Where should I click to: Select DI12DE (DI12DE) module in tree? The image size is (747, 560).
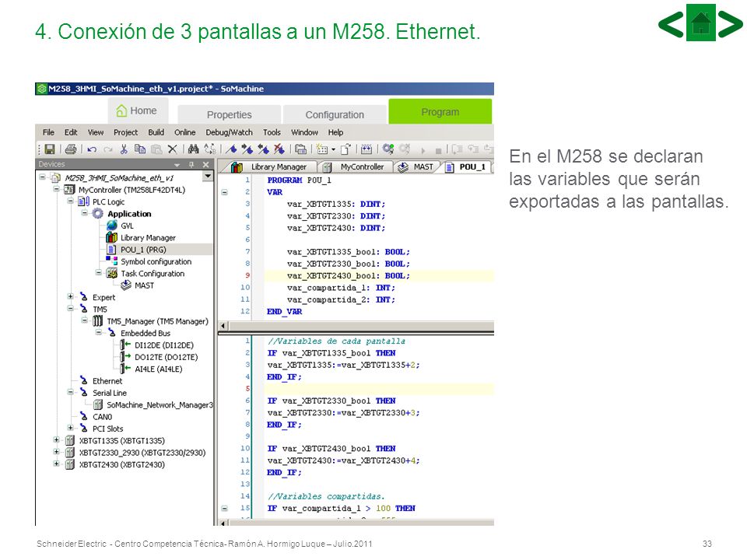[x=164, y=345]
